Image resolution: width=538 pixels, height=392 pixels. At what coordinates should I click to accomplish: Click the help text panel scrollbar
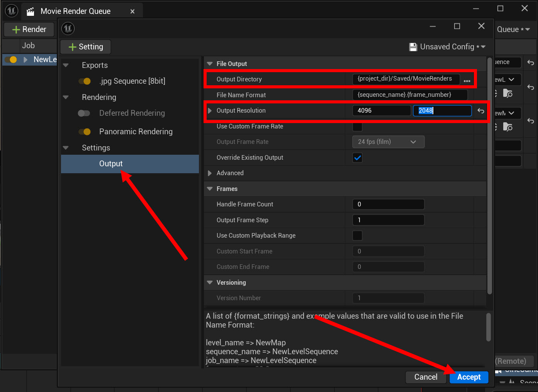pos(489,327)
